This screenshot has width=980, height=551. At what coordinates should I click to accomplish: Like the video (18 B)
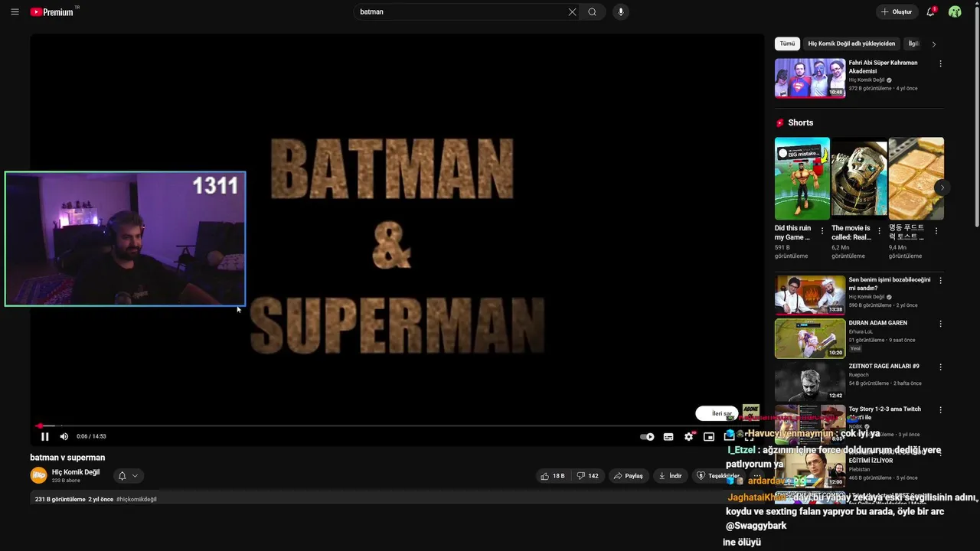click(x=553, y=476)
